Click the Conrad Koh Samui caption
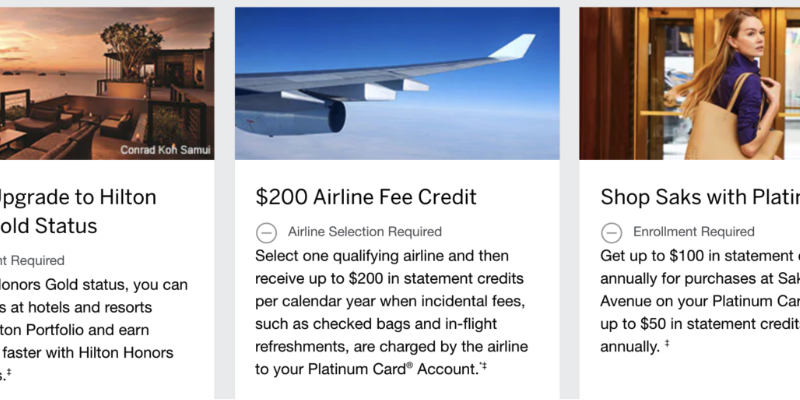The height and width of the screenshot is (400, 800). 165,150
